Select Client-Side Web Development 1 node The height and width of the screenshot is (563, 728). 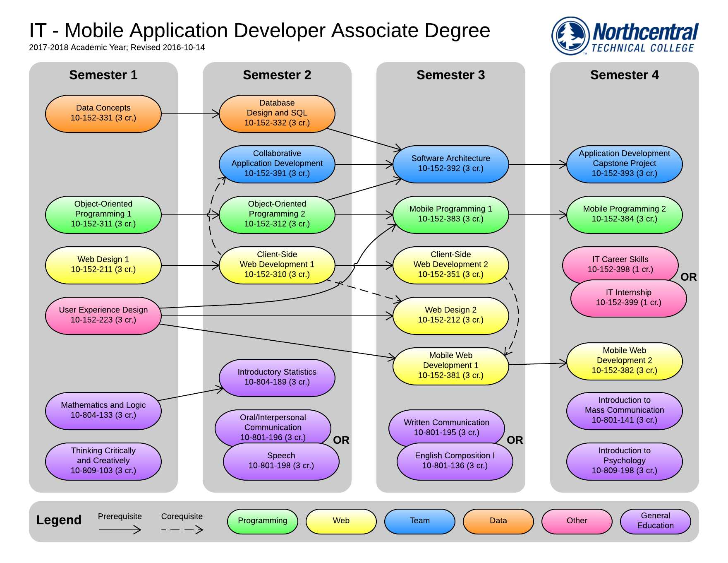click(x=277, y=265)
